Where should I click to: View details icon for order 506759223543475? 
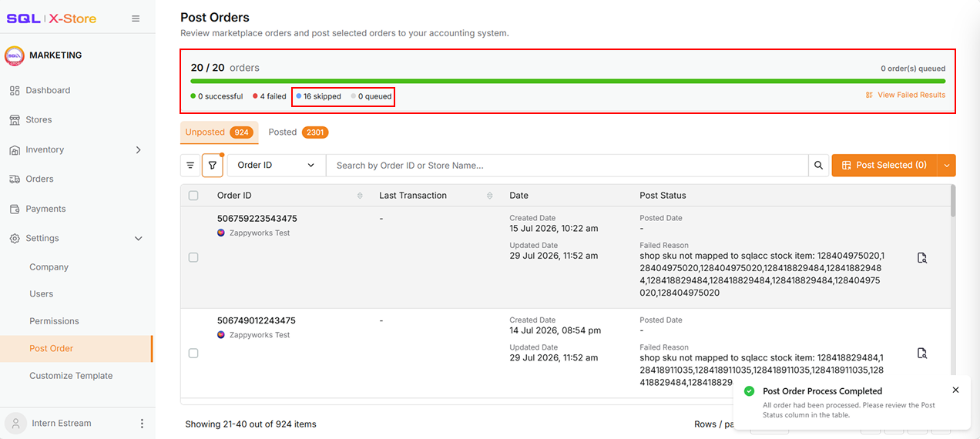point(922,258)
